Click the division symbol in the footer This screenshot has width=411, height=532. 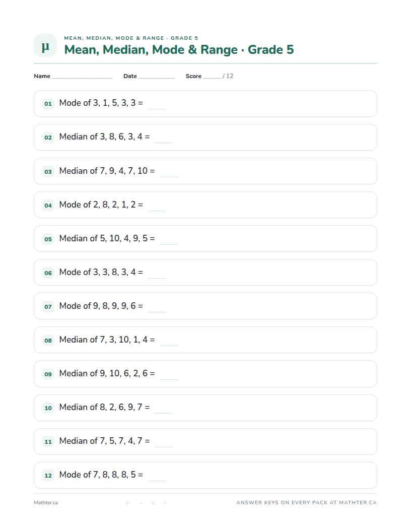tap(165, 503)
